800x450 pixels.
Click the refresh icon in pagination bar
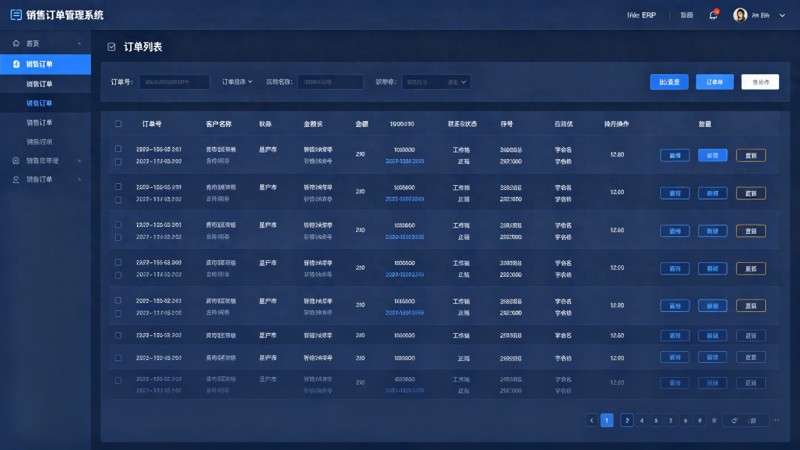734,420
